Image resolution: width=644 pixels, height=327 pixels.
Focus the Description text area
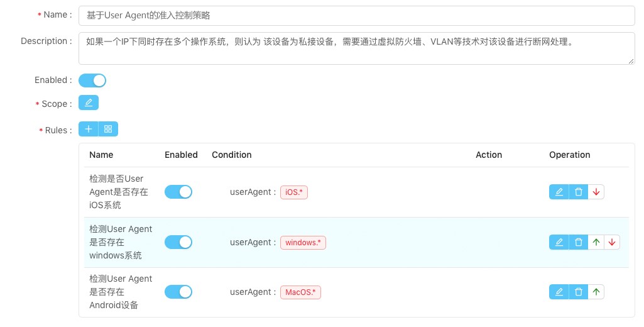pos(356,48)
